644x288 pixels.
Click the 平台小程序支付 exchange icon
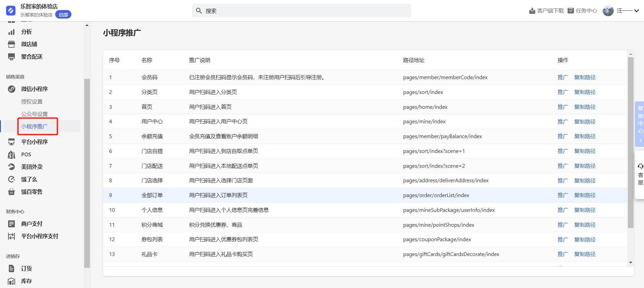click(x=11, y=236)
